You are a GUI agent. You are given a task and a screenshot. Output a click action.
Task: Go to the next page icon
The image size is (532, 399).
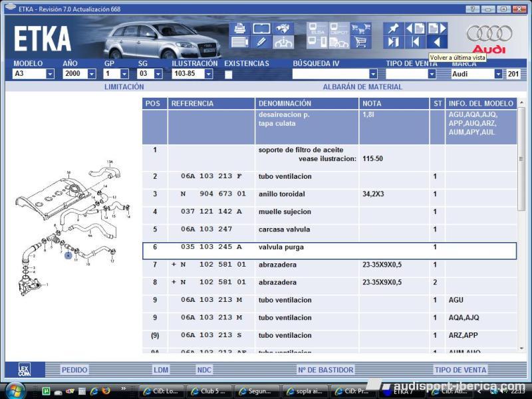[x=437, y=29]
